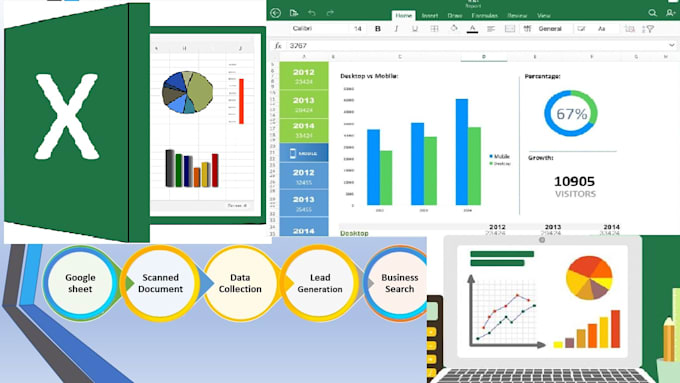Select the green 2014 desktop cell

[x=304, y=130]
